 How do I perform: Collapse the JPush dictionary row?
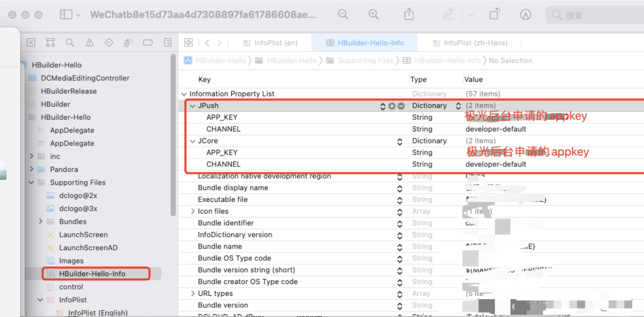click(x=192, y=106)
